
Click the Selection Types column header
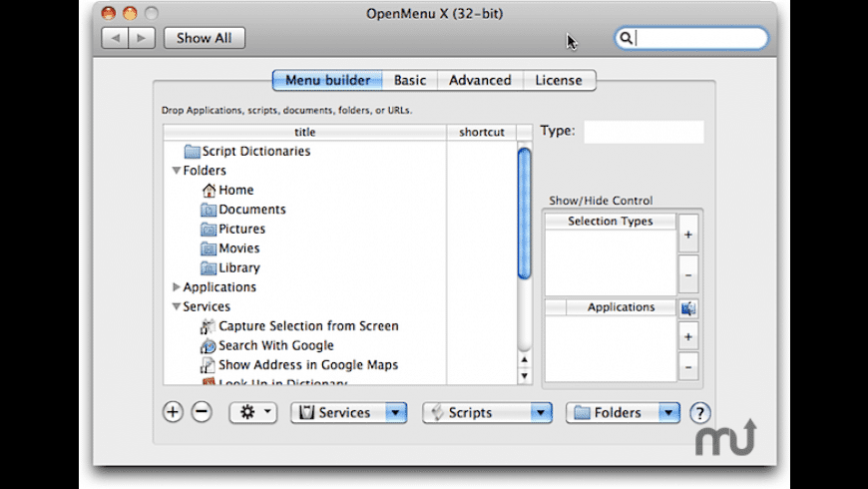tap(610, 221)
